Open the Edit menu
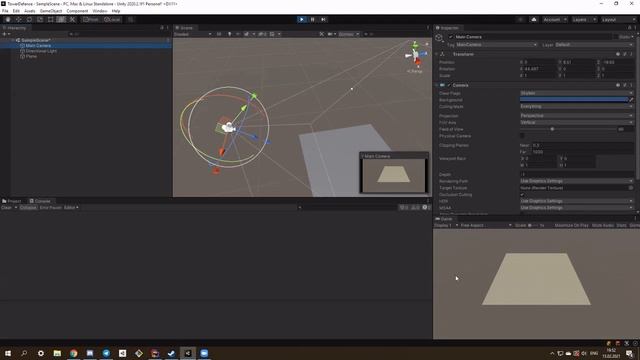This screenshot has width=640, height=360. 16,11
